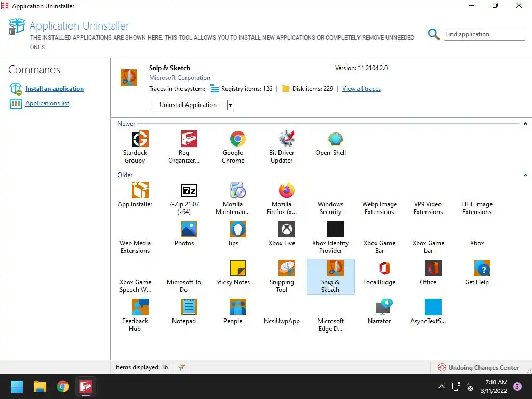Select the Narrator app
This screenshot has height=399, width=532.
[379, 312]
